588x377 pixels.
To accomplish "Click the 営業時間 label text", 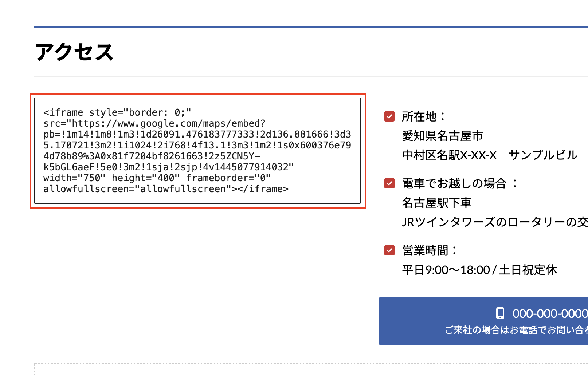I will pyautogui.click(x=425, y=250).
